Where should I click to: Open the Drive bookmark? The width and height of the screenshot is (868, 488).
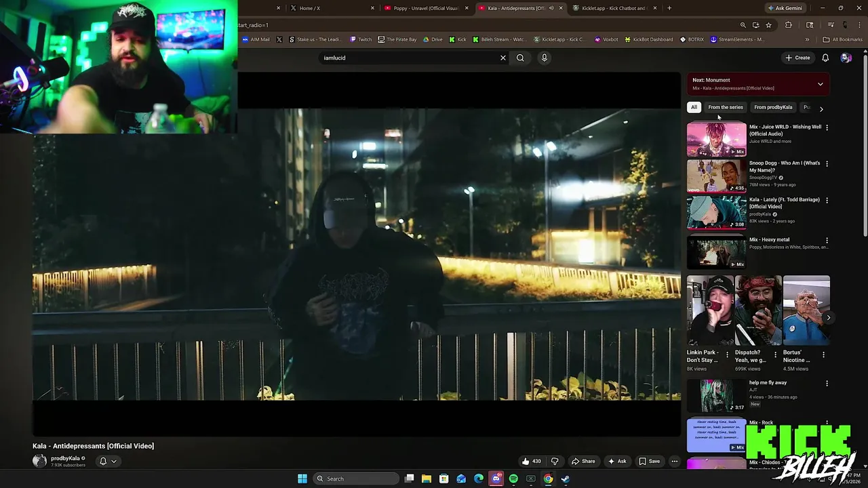[x=433, y=39]
